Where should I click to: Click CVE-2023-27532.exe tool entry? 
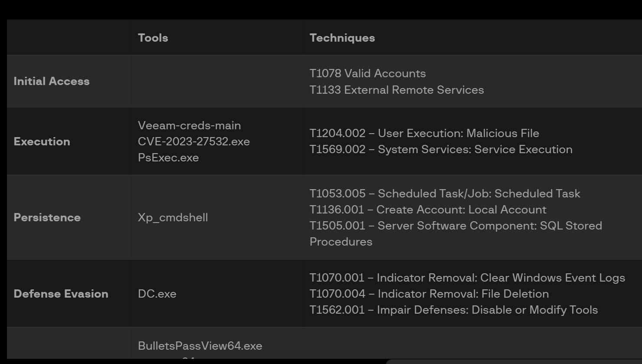(193, 141)
